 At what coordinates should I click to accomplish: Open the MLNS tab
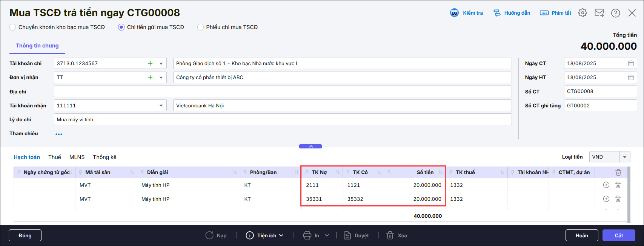77,157
